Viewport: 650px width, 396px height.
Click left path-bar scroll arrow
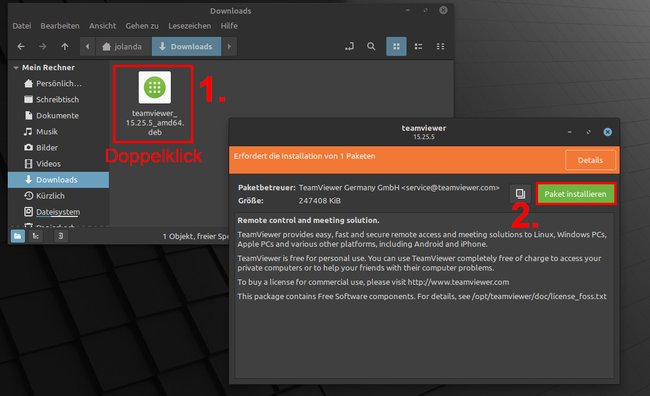[x=87, y=46]
